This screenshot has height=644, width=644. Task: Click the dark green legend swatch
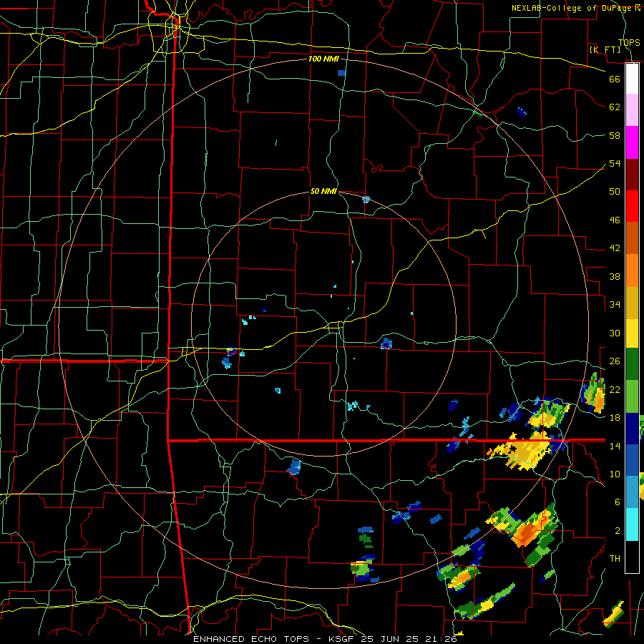(x=632, y=364)
